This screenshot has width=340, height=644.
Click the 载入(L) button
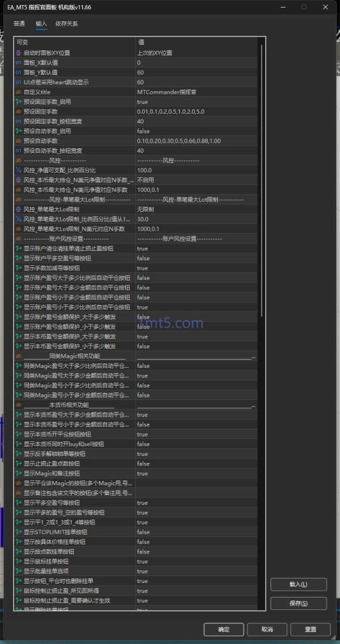(298, 584)
